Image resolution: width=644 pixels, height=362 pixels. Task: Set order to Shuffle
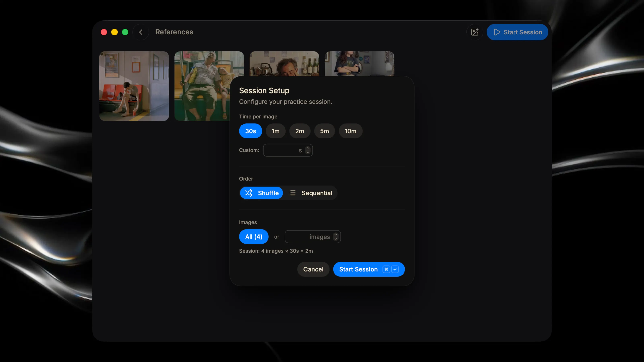point(261,193)
